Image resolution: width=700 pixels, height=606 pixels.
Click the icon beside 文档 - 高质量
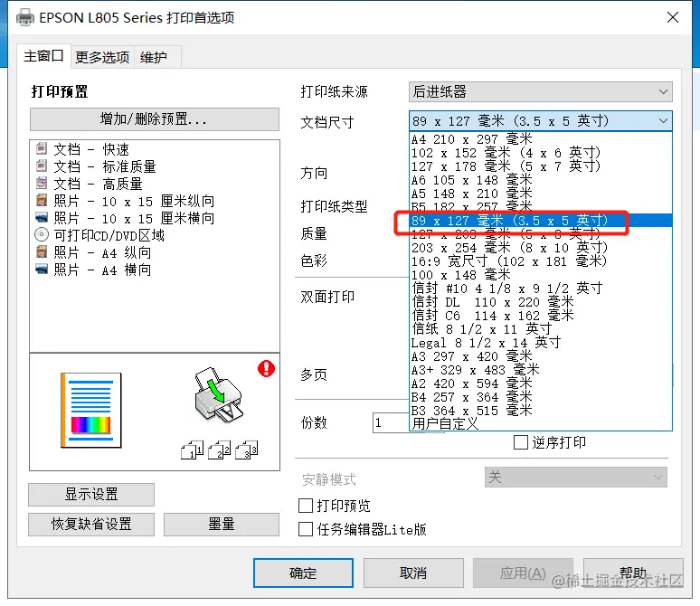click(42, 183)
